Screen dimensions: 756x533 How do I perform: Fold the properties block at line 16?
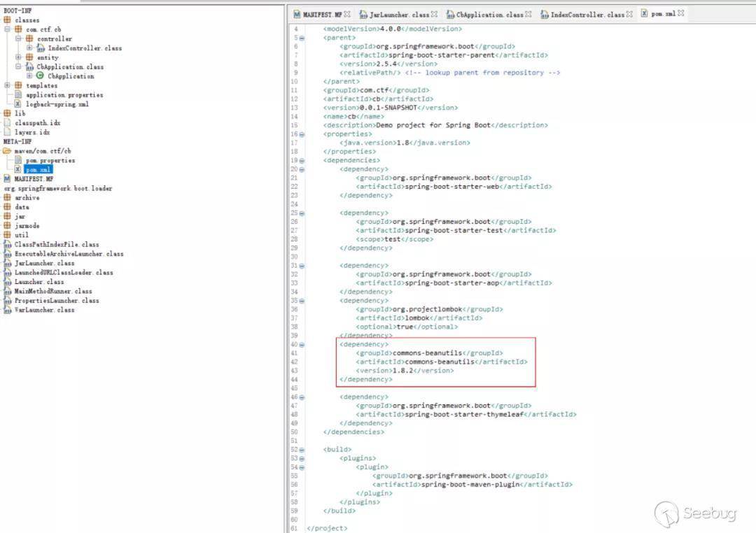[302, 134]
